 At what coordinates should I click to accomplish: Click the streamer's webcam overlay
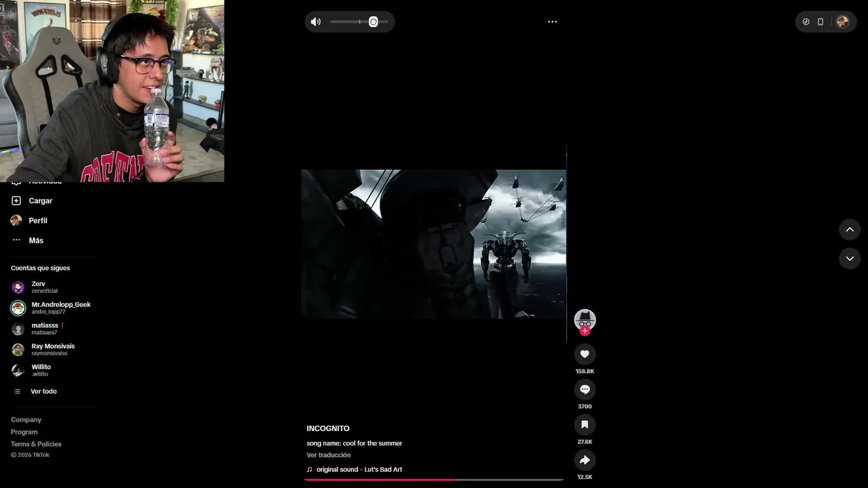coord(112,91)
